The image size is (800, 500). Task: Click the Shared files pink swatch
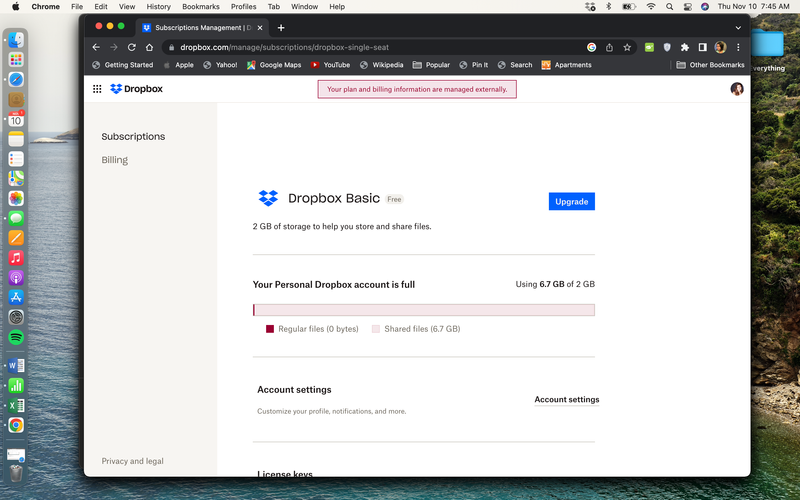(x=376, y=329)
